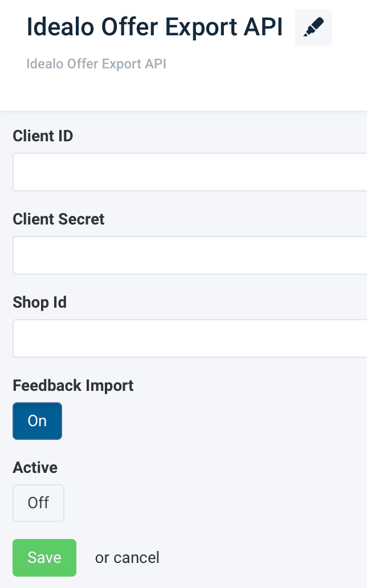Click the Idealo Offer Export API heading
The height and width of the screenshot is (588, 367).
[x=154, y=28]
